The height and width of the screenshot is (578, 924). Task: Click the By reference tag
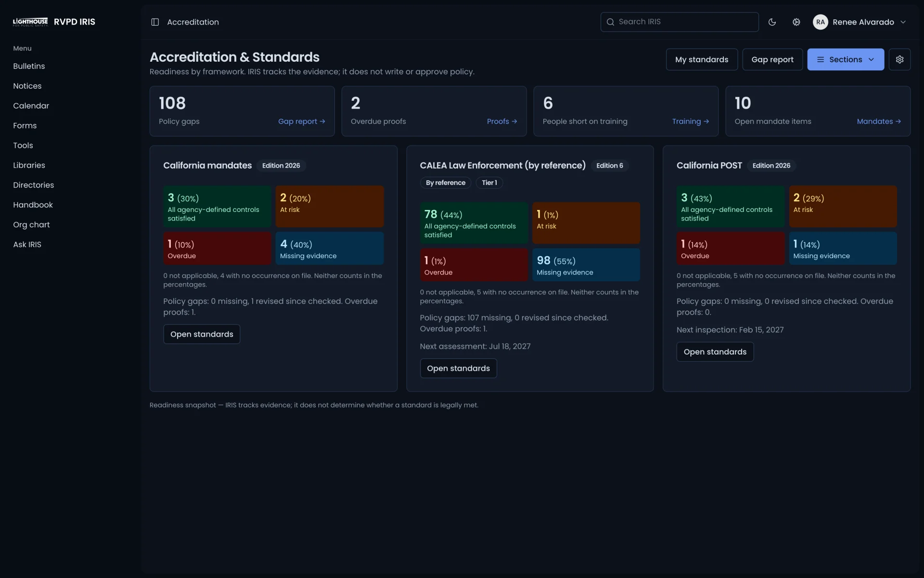(x=445, y=183)
